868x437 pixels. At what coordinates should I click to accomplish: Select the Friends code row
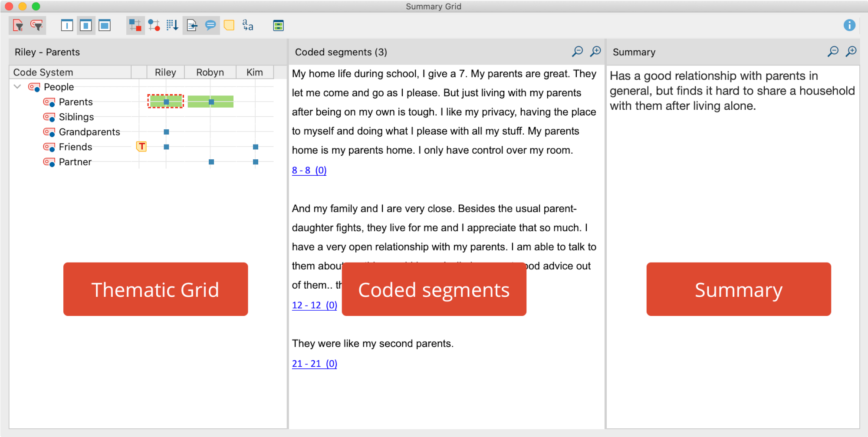click(x=75, y=147)
